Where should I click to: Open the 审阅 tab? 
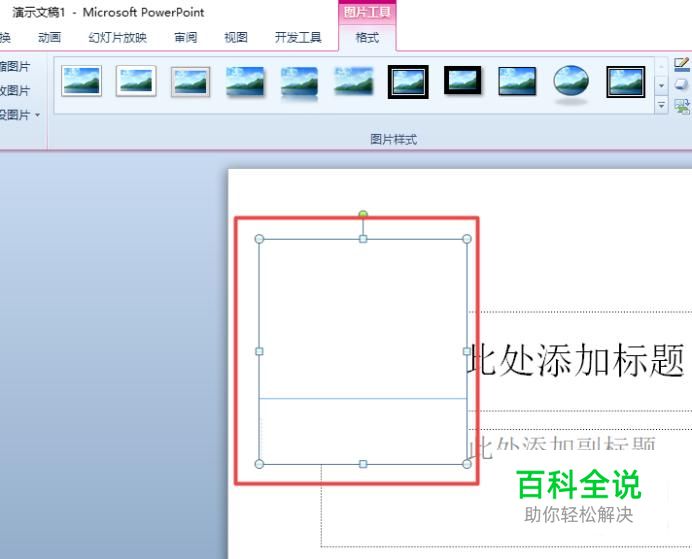[x=186, y=38]
